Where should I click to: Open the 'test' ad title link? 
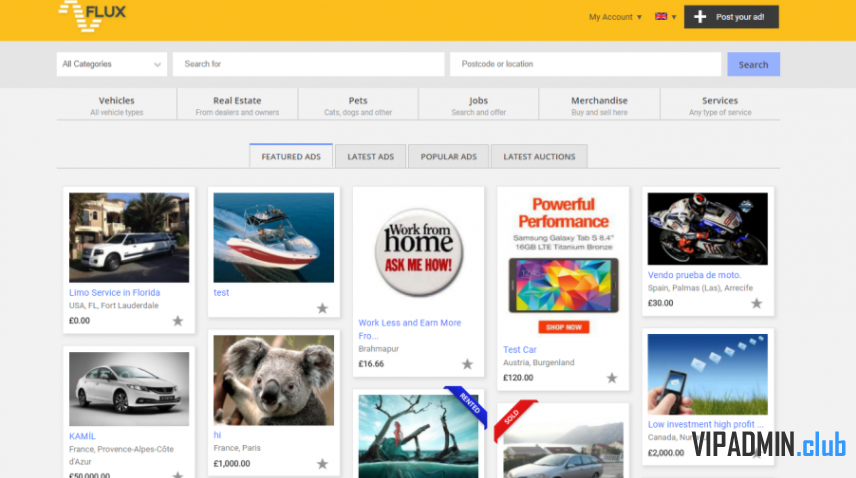point(221,292)
